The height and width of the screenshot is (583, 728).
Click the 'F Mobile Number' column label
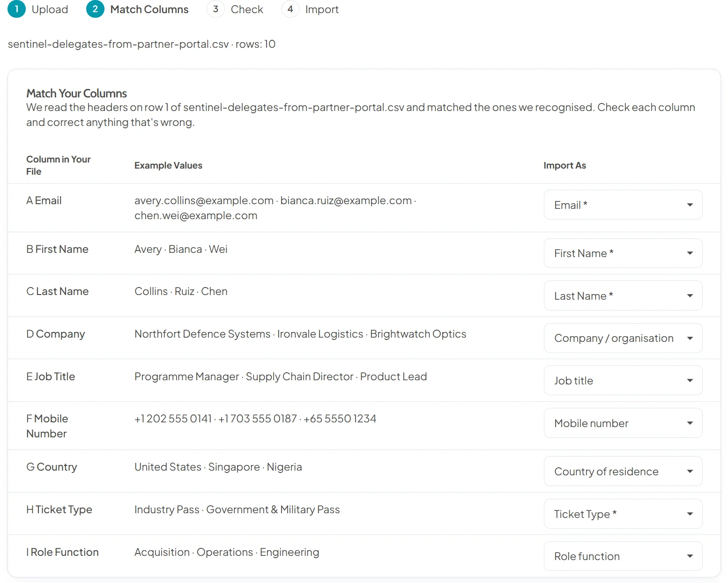47,426
